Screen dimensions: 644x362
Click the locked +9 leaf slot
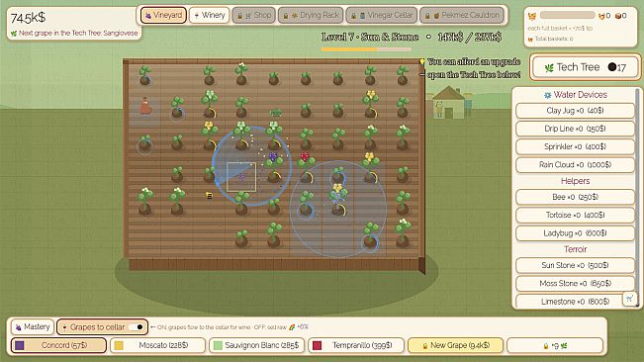(x=555, y=345)
